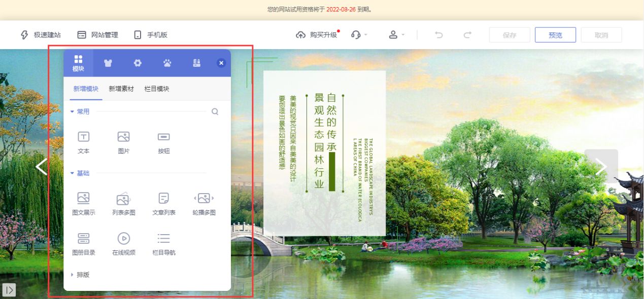Add the 图册目录 module
This screenshot has height=299, width=644.
tap(84, 244)
